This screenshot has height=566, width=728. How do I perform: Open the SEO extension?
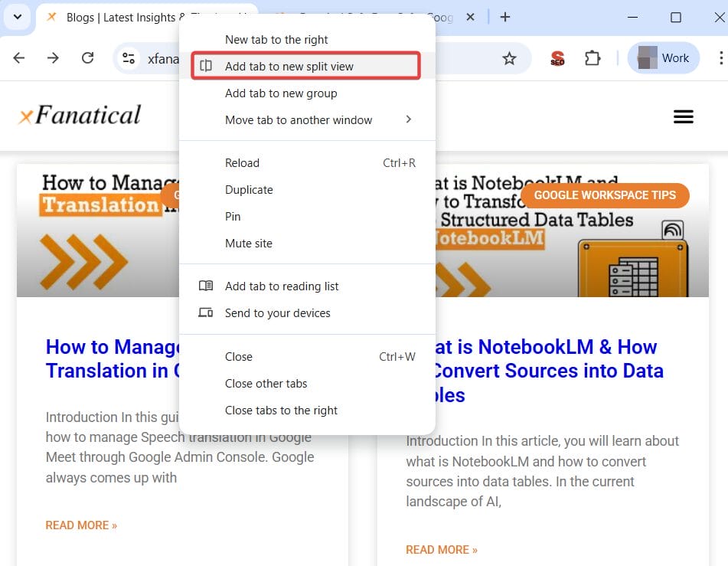pos(557,58)
